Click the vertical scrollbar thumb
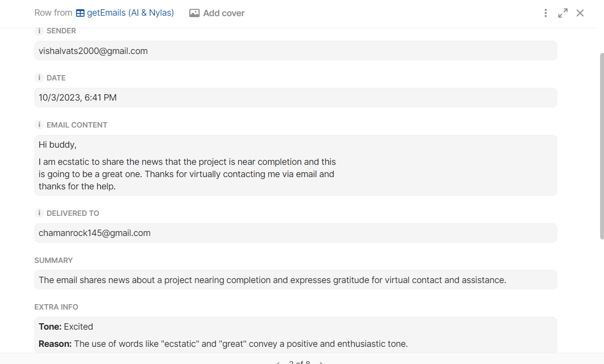Viewport: 604px width, 364px height. click(x=602, y=146)
